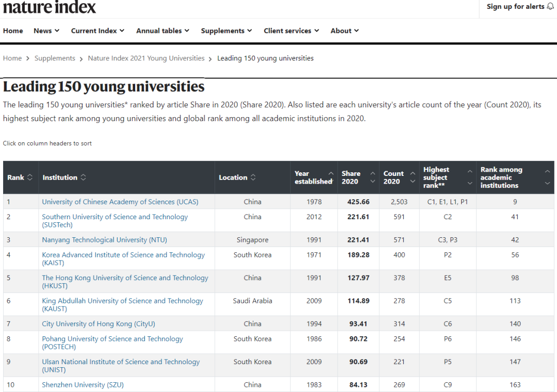Click Home breadcrumb link
557x392 pixels.
click(12, 58)
